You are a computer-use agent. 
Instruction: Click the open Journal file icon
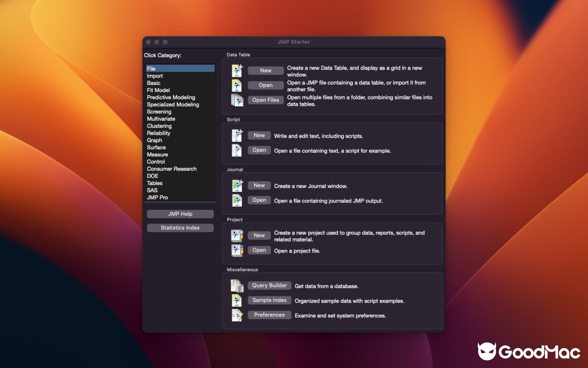[237, 200]
